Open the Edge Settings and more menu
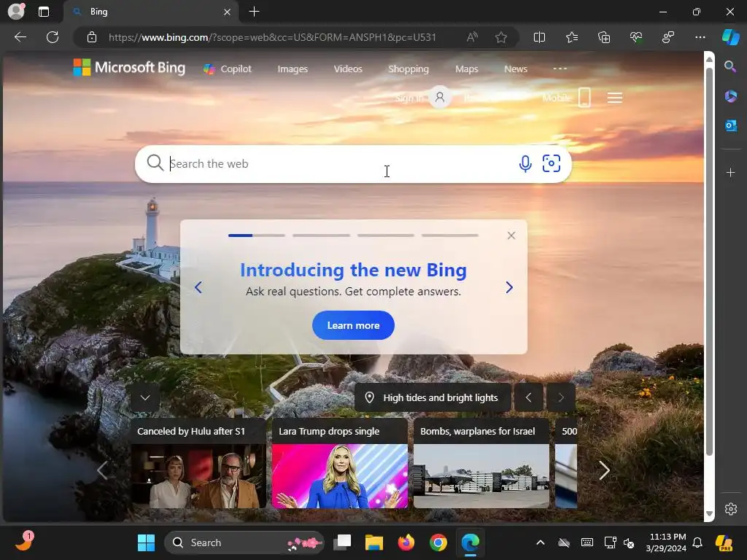 pos(700,37)
